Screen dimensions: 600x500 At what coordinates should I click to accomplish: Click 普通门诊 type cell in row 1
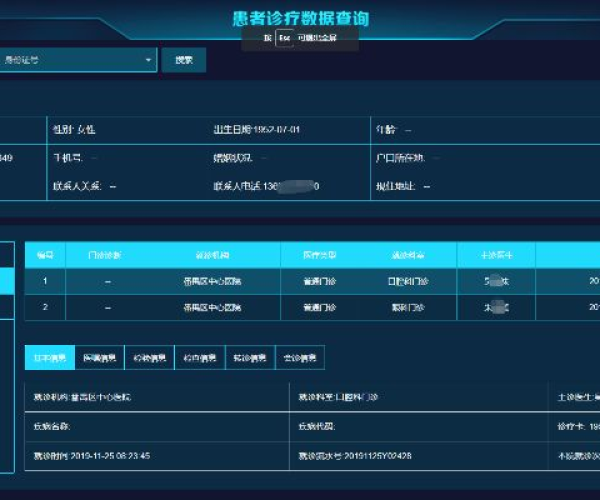click(x=320, y=282)
